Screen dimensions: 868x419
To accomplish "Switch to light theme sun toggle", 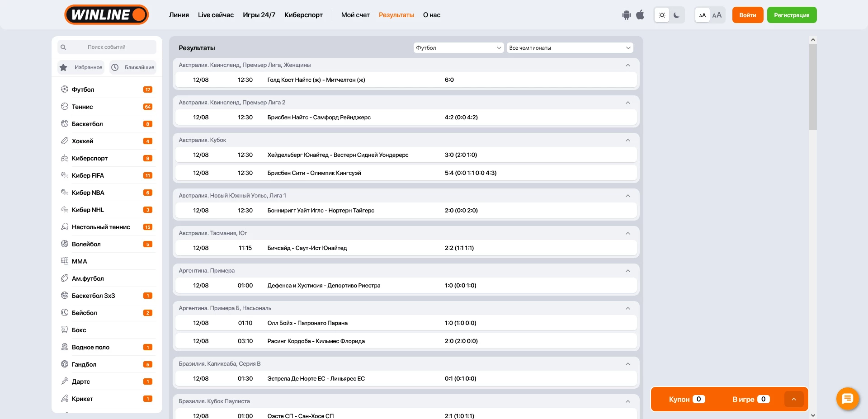I will [662, 15].
